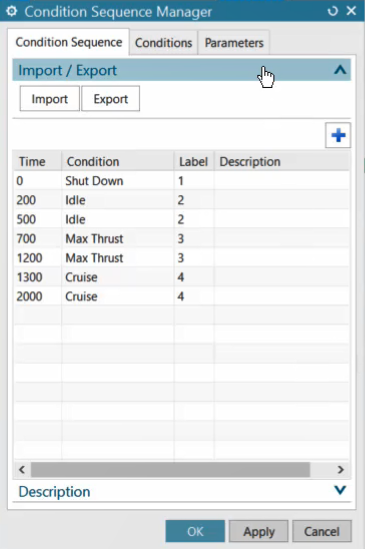Click the horizontal scrollbar thumb
The image size is (365, 549).
[x=170, y=470]
